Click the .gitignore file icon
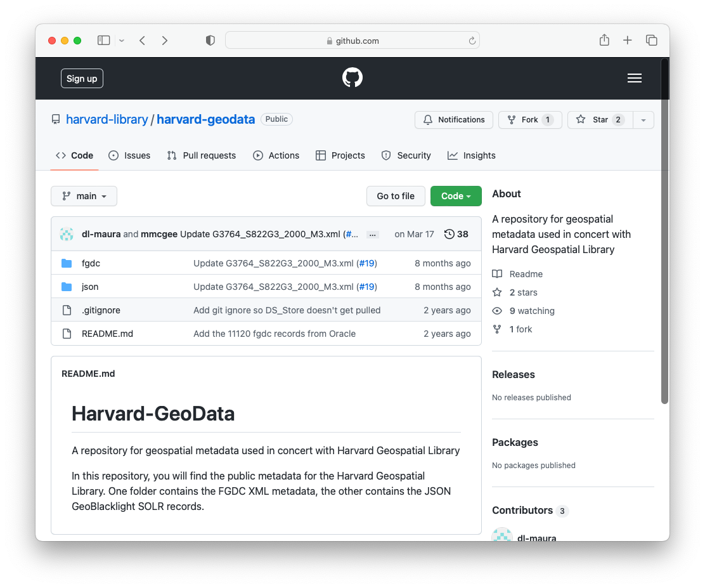This screenshot has height=588, width=705. point(67,310)
